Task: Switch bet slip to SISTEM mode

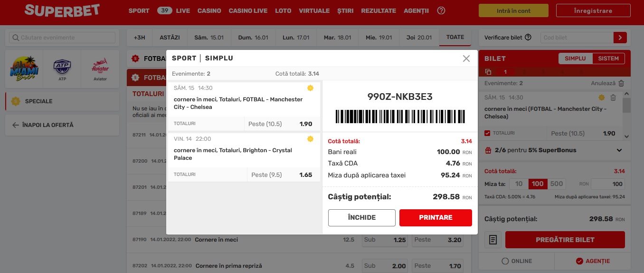Action: [x=608, y=58]
